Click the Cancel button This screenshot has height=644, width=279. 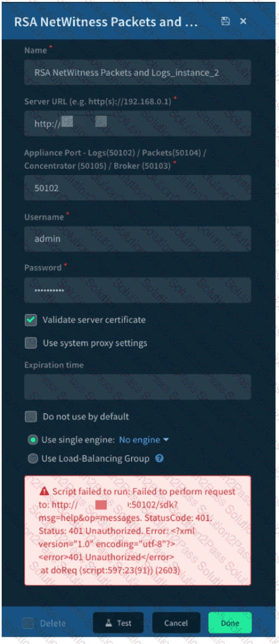click(x=176, y=623)
